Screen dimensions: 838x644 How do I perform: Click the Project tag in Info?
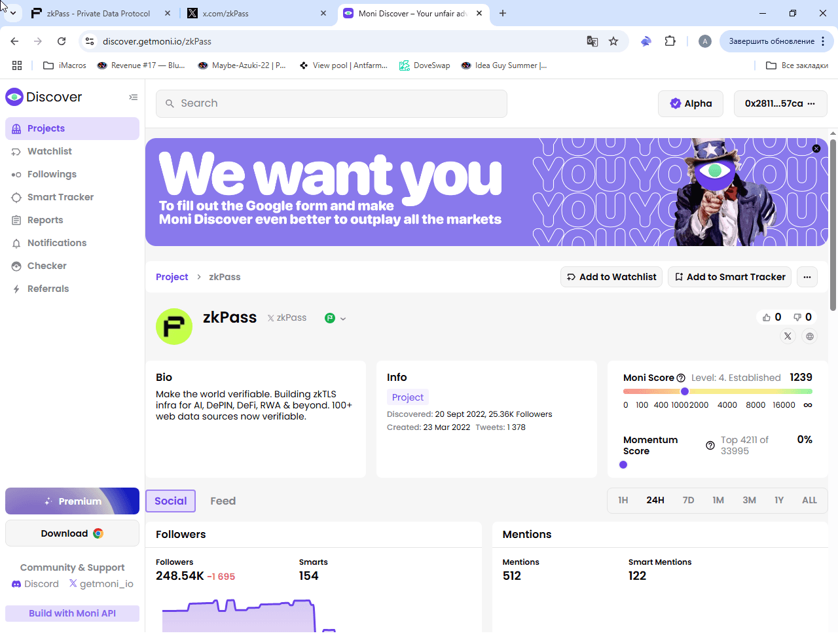click(x=407, y=397)
